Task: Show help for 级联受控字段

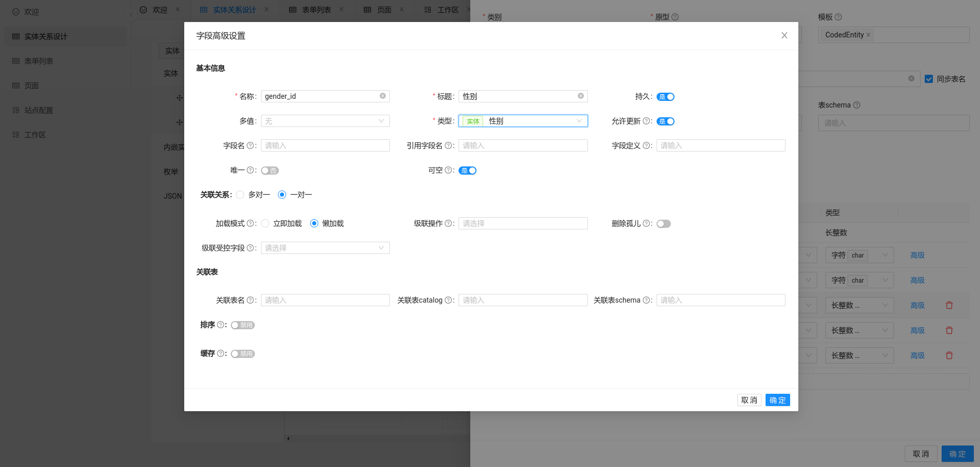Action: (250, 248)
